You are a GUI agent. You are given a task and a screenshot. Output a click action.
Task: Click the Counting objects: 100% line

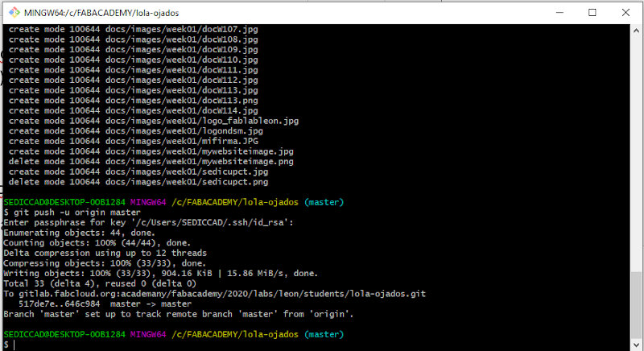tap(97, 243)
